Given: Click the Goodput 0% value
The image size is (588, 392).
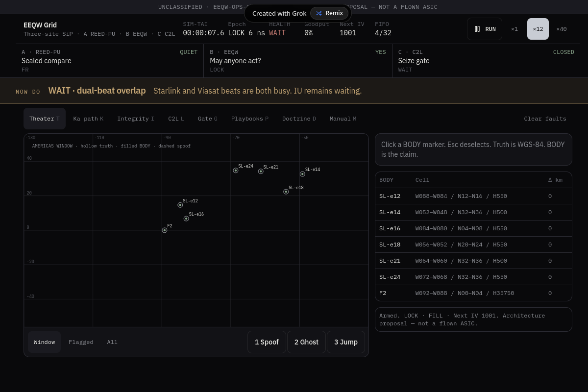Looking at the screenshot, I should coord(308,33).
